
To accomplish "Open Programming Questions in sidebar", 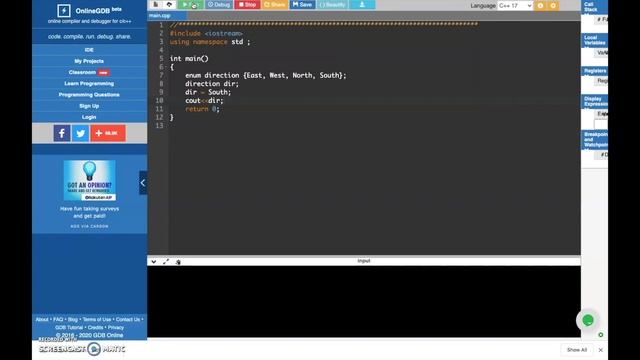I will tap(89, 95).
